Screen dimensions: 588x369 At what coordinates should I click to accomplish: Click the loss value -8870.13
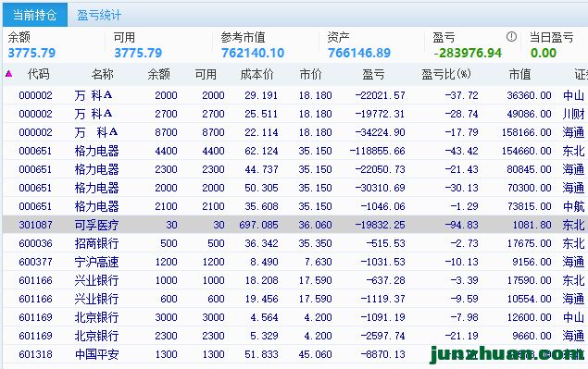pos(382,354)
